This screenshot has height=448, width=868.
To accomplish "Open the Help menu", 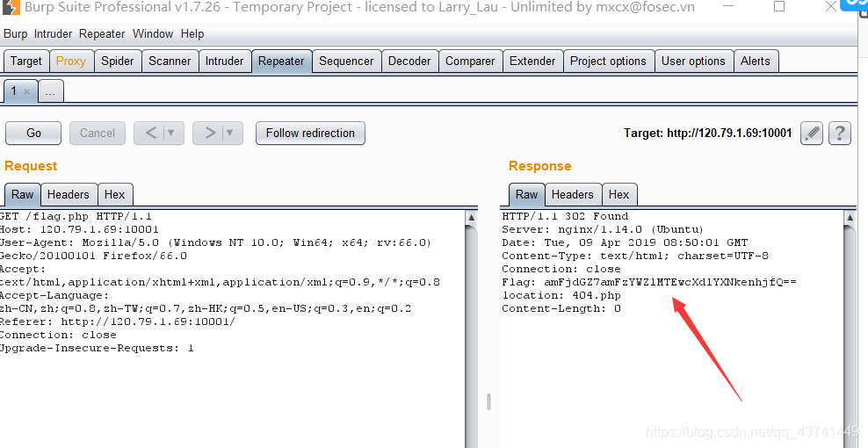I will click(192, 33).
